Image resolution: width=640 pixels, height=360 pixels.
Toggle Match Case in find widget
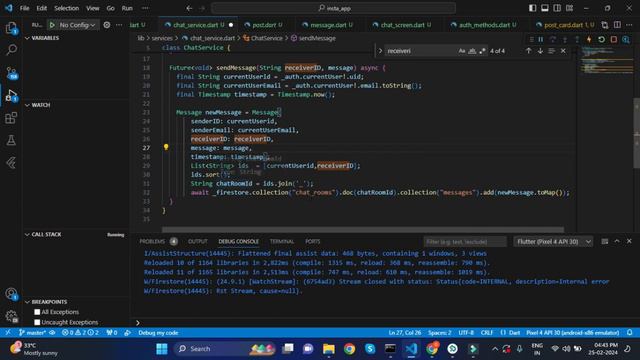462,51
